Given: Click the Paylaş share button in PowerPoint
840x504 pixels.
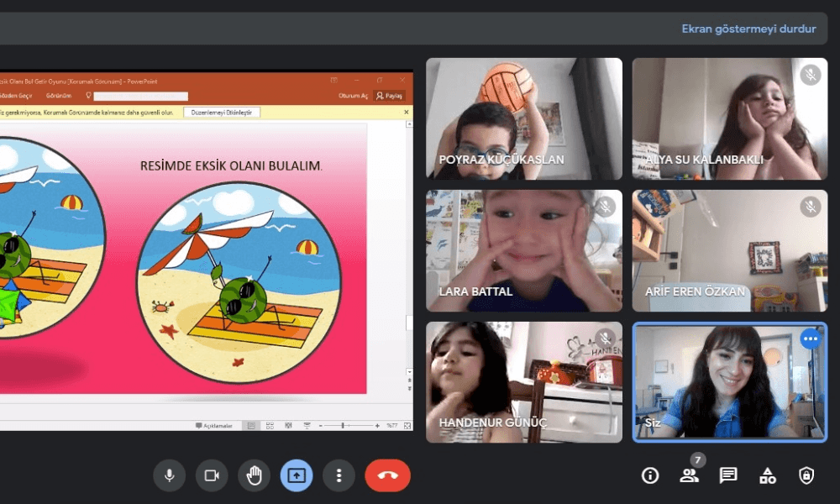Looking at the screenshot, I should 390,96.
